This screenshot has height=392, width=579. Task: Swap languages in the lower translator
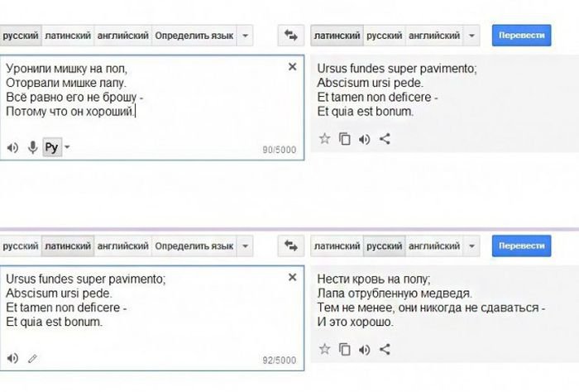(x=291, y=246)
